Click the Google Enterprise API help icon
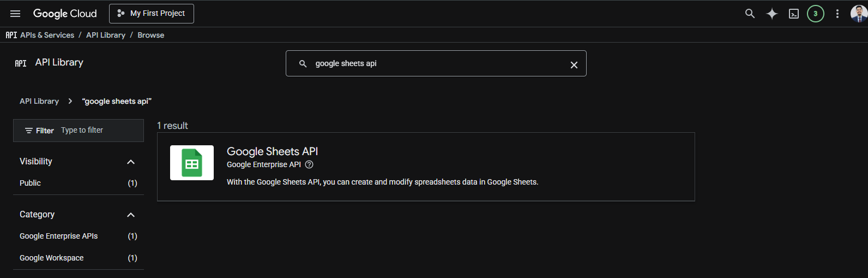Image resolution: width=868 pixels, height=278 pixels. (309, 164)
